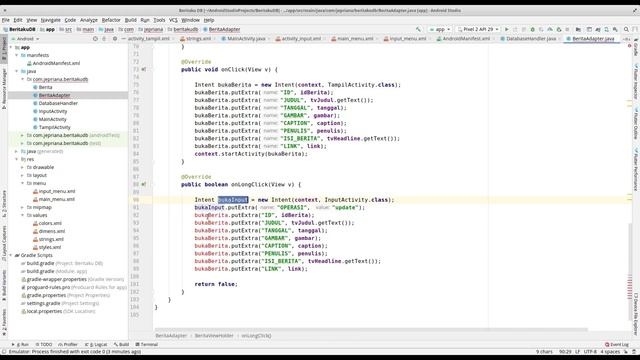Open the Profiler tool window button
640x360 pixels.
tap(68, 344)
